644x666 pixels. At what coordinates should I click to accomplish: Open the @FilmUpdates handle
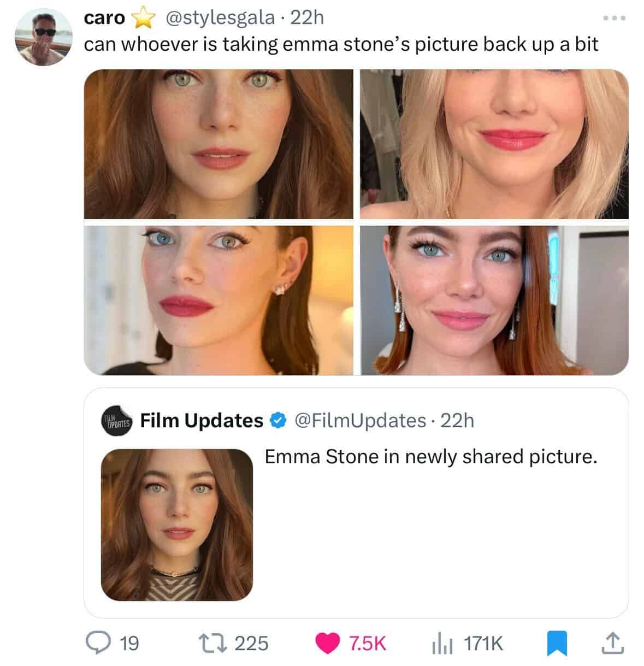coord(359,420)
